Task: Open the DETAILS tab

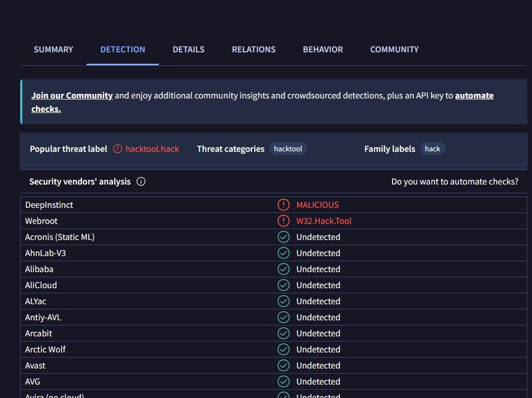Action: click(x=189, y=50)
